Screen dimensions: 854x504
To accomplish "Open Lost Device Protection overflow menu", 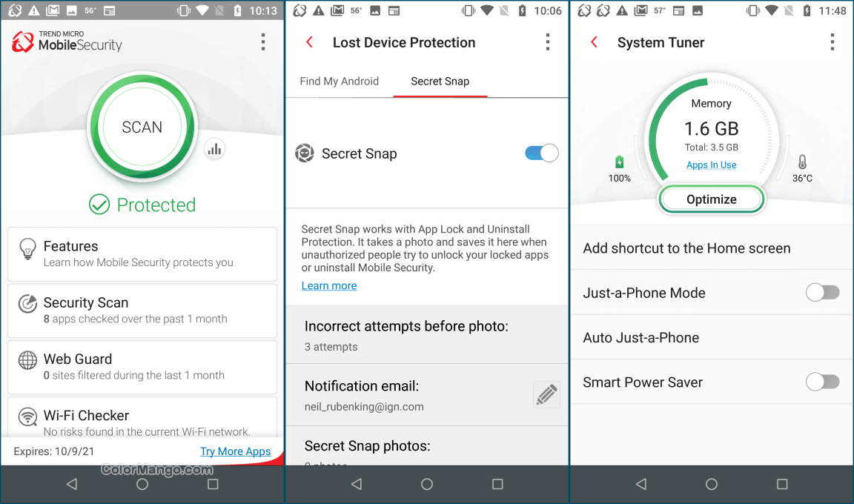I will tap(547, 42).
